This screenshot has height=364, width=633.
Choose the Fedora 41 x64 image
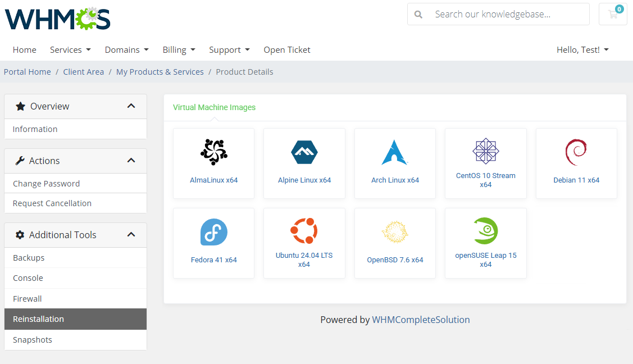tap(213, 243)
